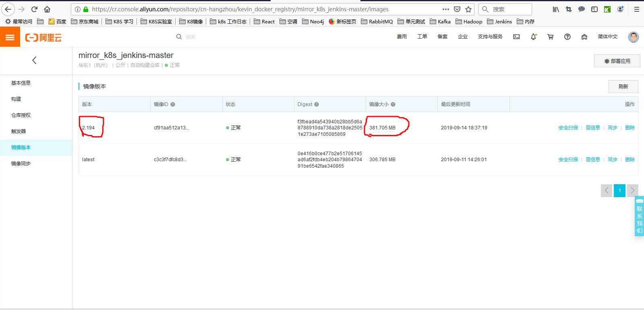Open the 联系我们 contact widget
This screenshot has width=644, height=310.
(x=639, y=216)
